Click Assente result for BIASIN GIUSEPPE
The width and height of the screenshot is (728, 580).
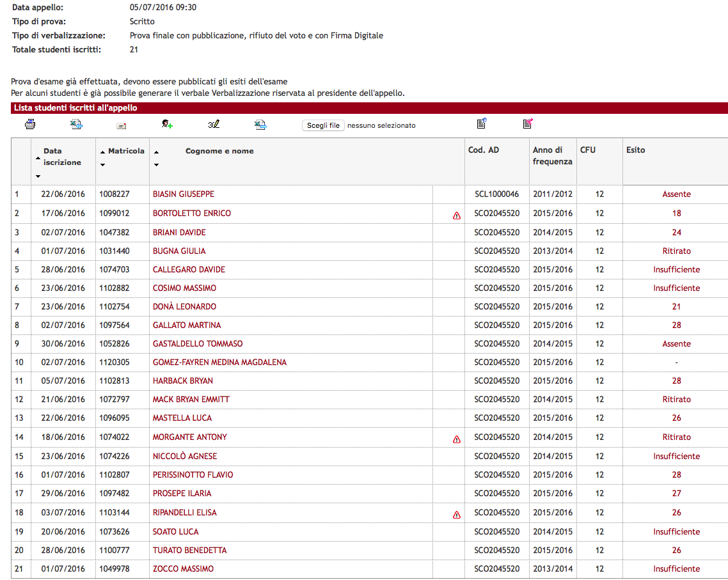(676, 194)
